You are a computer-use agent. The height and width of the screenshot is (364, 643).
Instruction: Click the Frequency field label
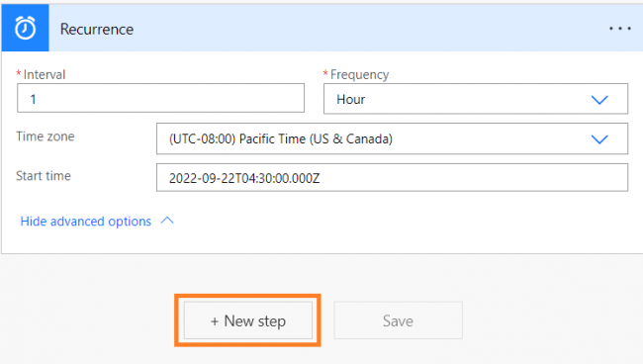[x=360, y=74]
